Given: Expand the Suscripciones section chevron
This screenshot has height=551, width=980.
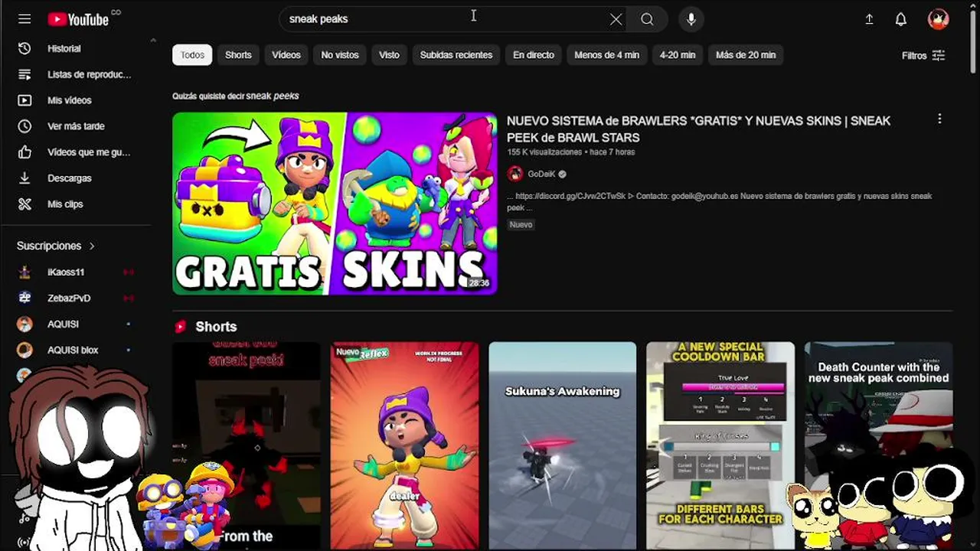Looking at the screenshot, I should tap(92, 246).
